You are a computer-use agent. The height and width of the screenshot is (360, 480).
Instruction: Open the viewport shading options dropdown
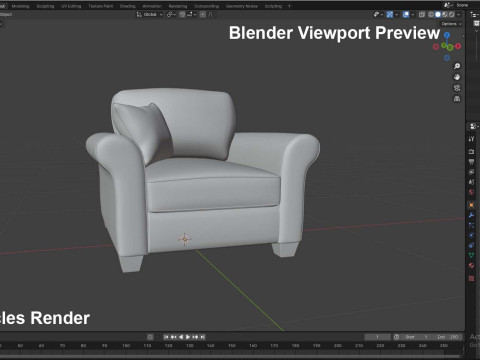pyautogui.click(x=459, y=15)
